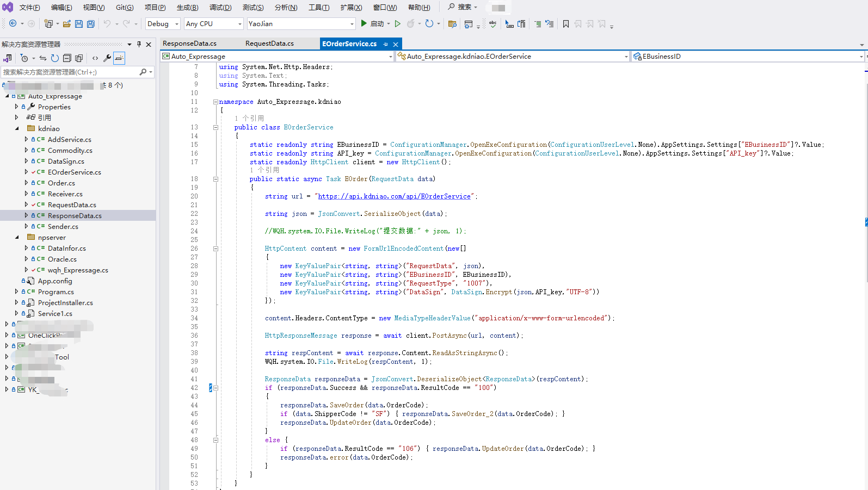868x490 pixels.
Task: Click the abc spell check icon
Action: [493, 24]
